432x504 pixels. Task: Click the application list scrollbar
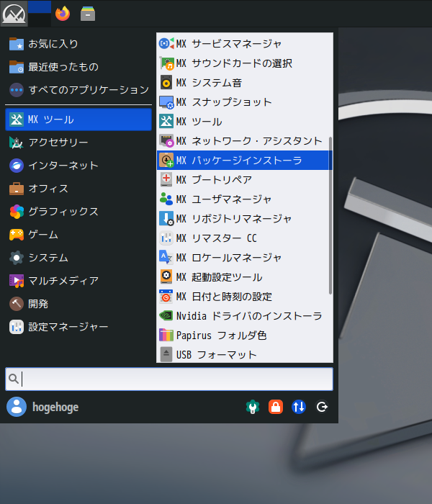pos(330,216)
